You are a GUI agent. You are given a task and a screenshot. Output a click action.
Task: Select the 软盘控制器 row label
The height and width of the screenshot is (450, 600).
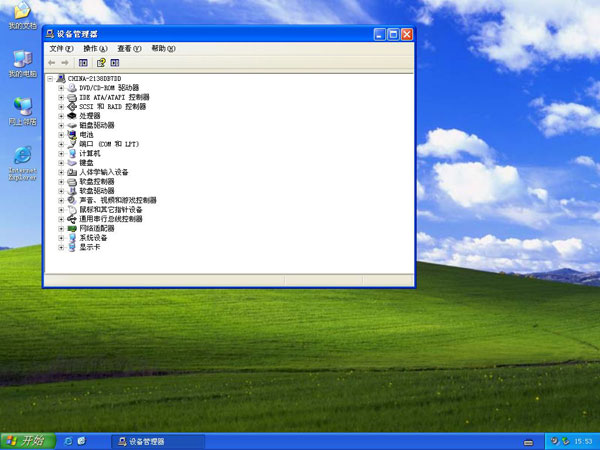pyautogui.click(x=96, y=182)
